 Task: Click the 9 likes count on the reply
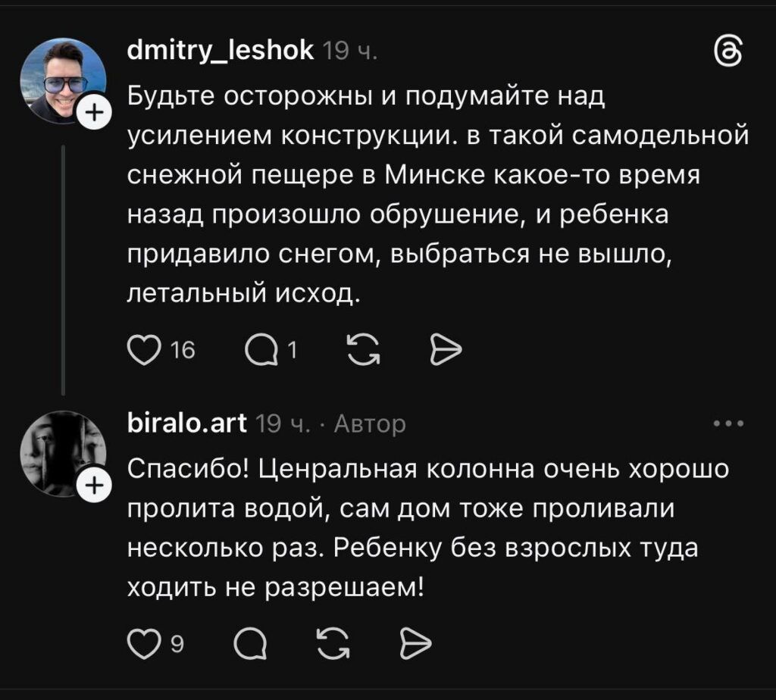(177, 645)
